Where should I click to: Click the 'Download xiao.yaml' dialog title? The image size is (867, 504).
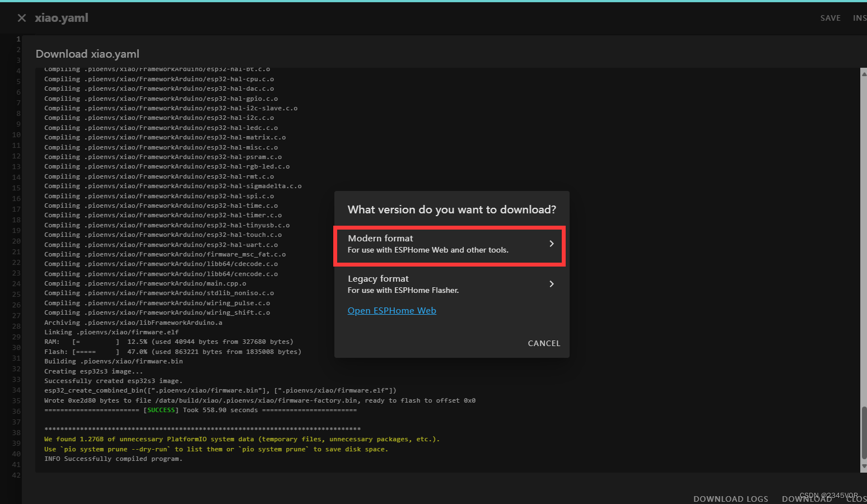[x=87, y=54]
